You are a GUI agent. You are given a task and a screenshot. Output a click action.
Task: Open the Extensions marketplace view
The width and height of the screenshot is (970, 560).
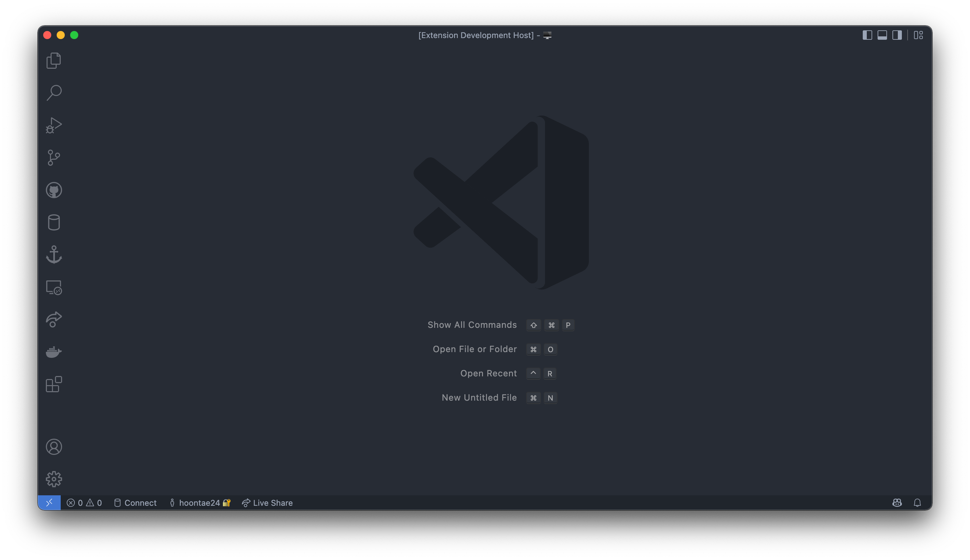[54, 383]
